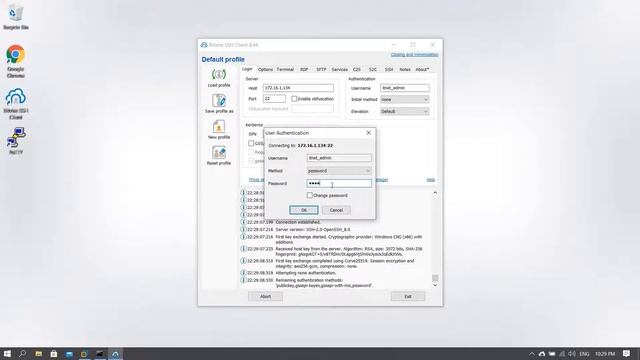Switch to the C2S tab
The width and height of the screenshot is (640, 360).
point(357,69)
